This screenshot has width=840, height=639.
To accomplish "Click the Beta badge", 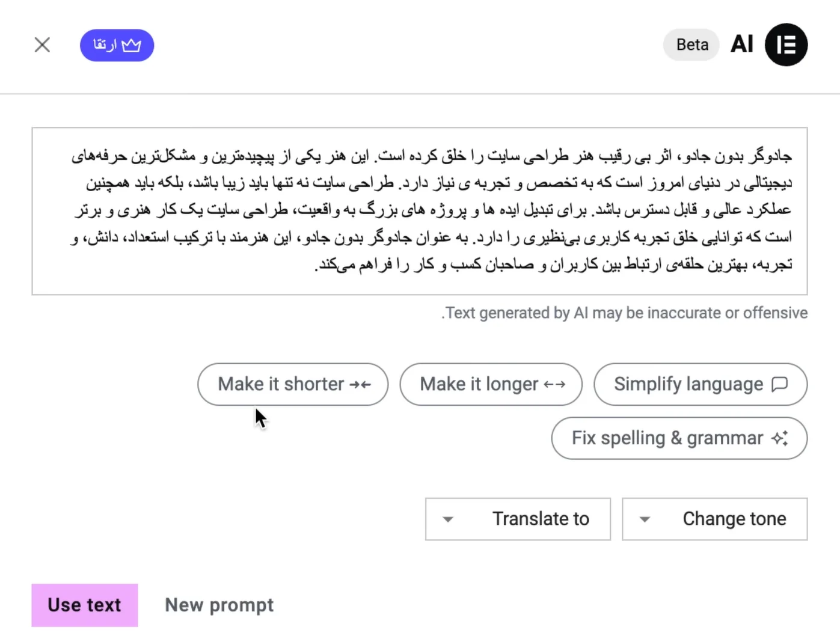I will point(691,44).
